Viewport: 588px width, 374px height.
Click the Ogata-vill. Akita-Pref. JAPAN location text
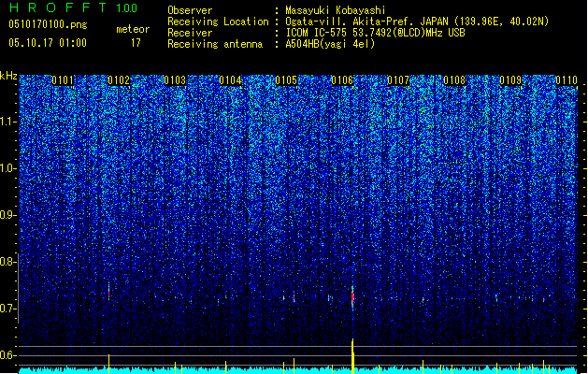coord(417,22)
